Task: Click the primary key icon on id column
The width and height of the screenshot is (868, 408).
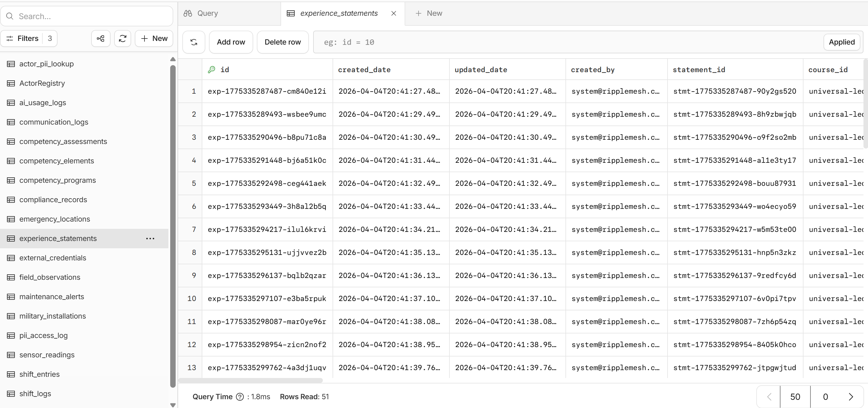Action: coord(212,69)
